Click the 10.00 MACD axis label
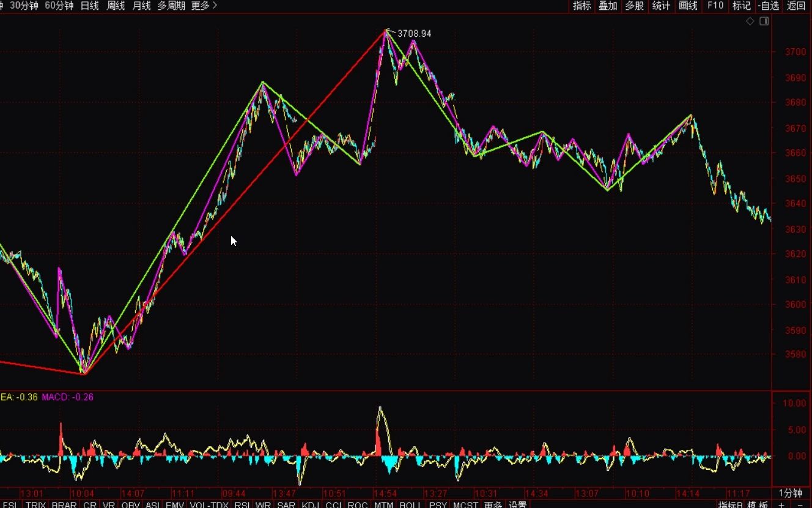This screenshot has height=508, width=812. 794,403
